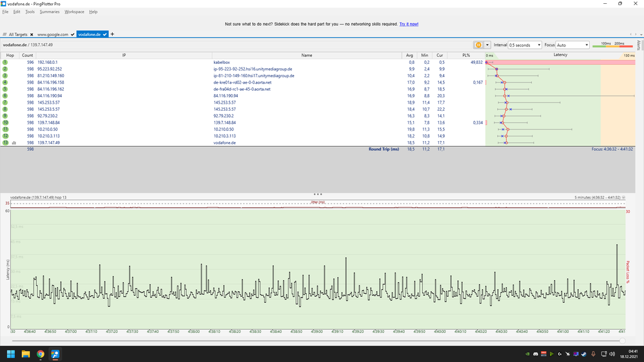Open the Edit menu
The width and height of the screenshot is (644, 362).
point(17,12)
